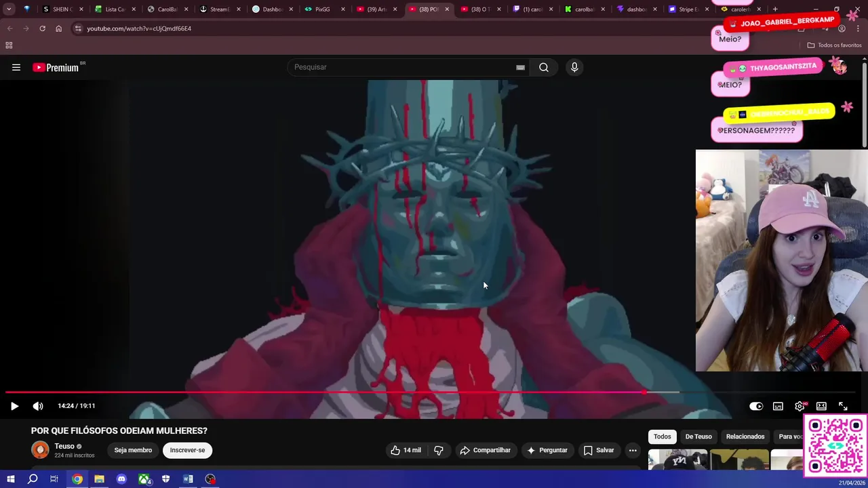Reload the page
This screenshot has width=868, height=488.
pyautogui.click(x=42, y=28)
